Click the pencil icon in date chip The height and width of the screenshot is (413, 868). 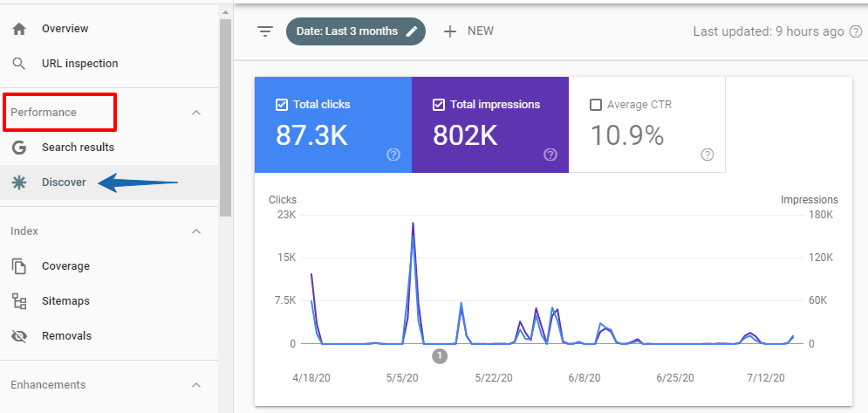click(412, 31)
